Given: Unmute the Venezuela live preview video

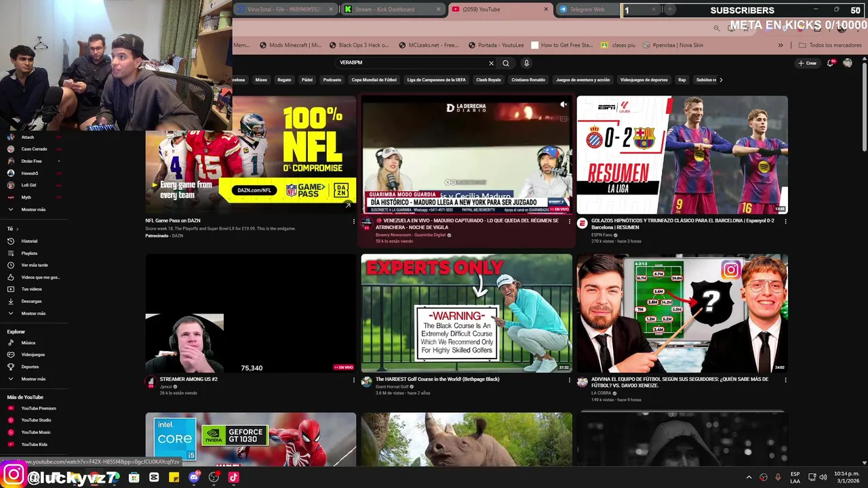Looking at the screenshot, I should pyautogui.click(x=564, y=104).
